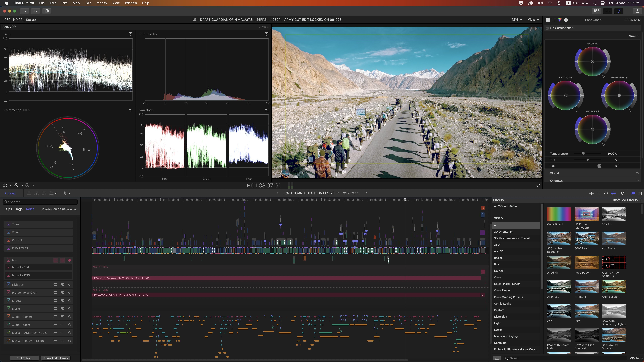Expand the No Corrections menu

(562, 28)
